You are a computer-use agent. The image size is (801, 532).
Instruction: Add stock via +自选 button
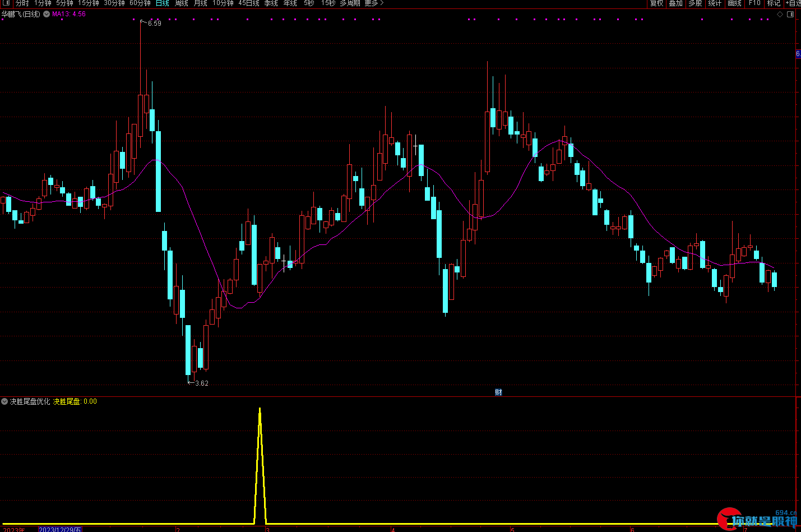coord(793,3)
